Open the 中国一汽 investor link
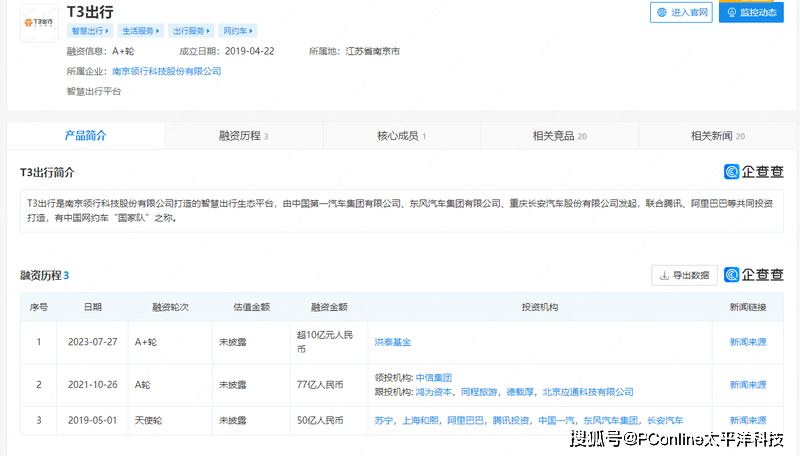Viewport: 800px width, 456px height. pyautogui.click(x=556, y=420)
